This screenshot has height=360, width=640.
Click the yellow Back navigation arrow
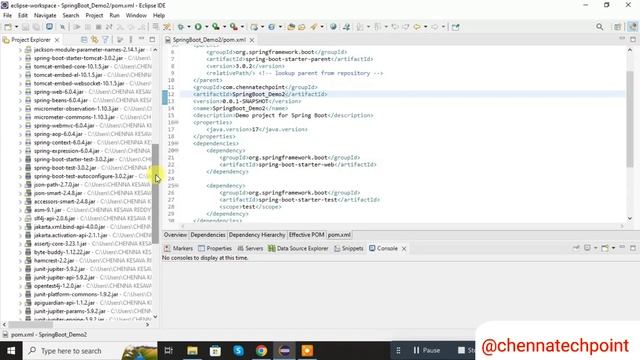tap(417, 27)
